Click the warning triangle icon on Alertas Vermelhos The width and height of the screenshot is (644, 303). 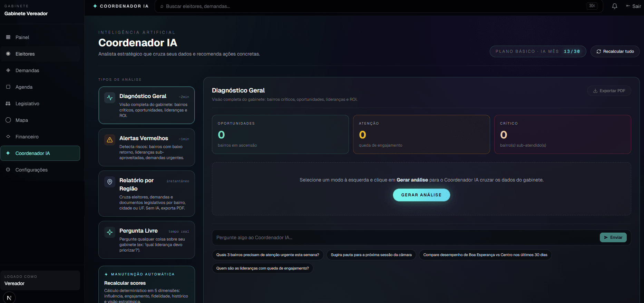click(x=110, y=140)
